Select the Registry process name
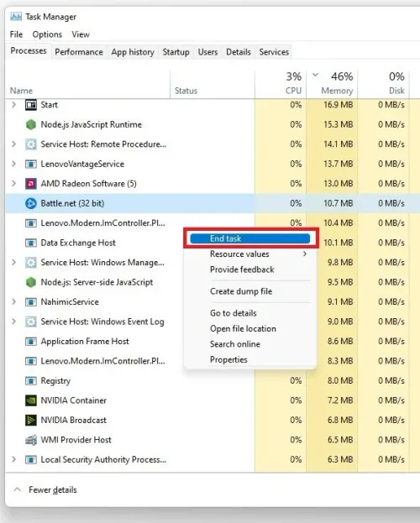 (x=55, y=380)
